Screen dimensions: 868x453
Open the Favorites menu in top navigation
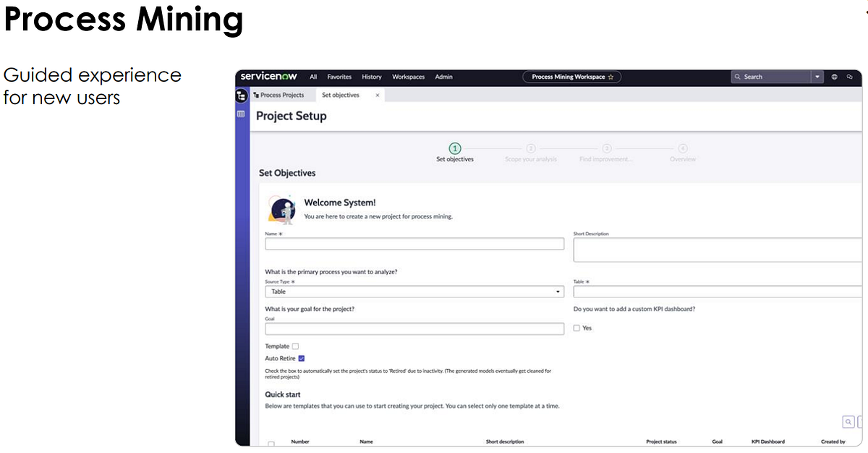point(339,77)
